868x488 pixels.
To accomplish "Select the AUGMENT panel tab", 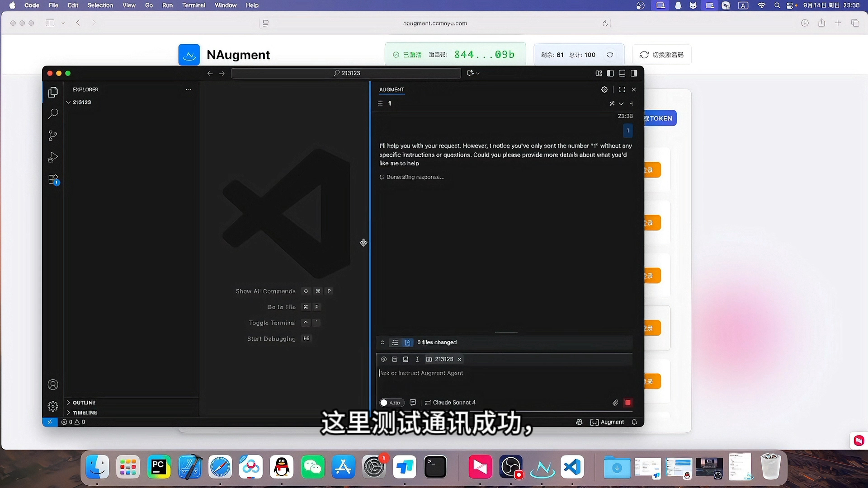I will [x=392, y=89].
